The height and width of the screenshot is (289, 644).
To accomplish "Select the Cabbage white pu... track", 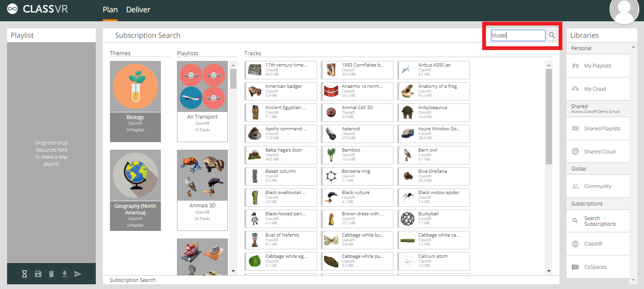I will [x=357, y=261].
